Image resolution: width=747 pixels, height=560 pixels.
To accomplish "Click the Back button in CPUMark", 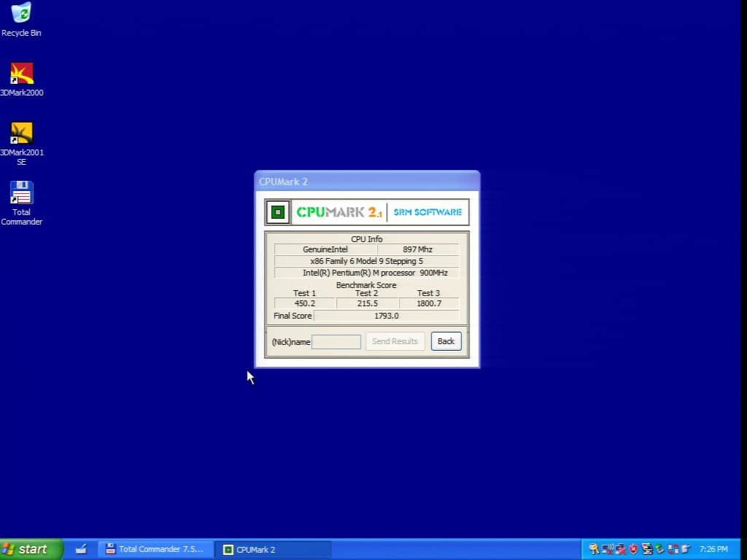I will [x=446, y=341].
